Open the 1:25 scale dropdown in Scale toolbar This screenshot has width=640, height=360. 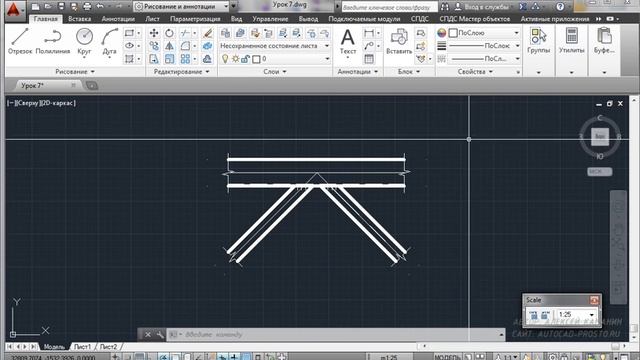(x=591, y=315)
